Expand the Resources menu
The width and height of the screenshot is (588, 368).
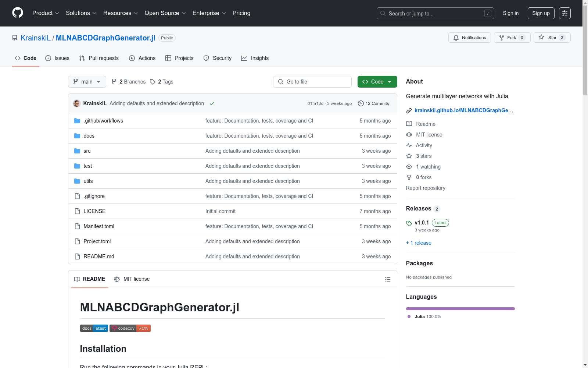(x=121, y=13)
